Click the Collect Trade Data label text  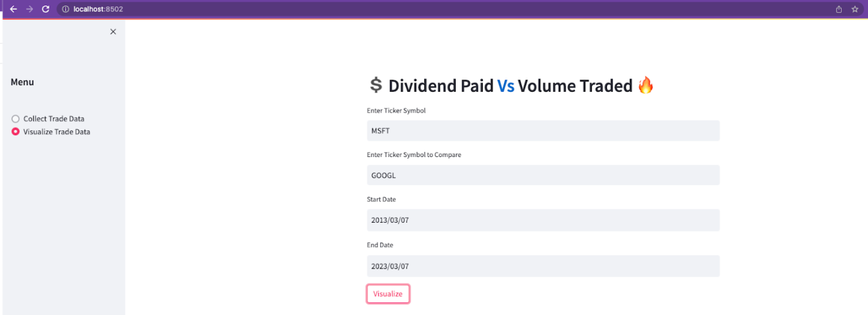[x=54, y=119]
